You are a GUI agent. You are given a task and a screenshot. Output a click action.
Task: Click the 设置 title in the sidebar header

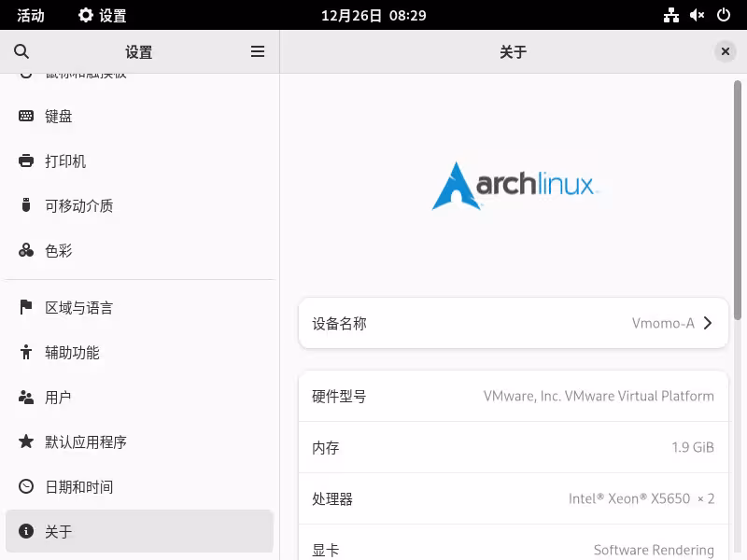(138, 51)
